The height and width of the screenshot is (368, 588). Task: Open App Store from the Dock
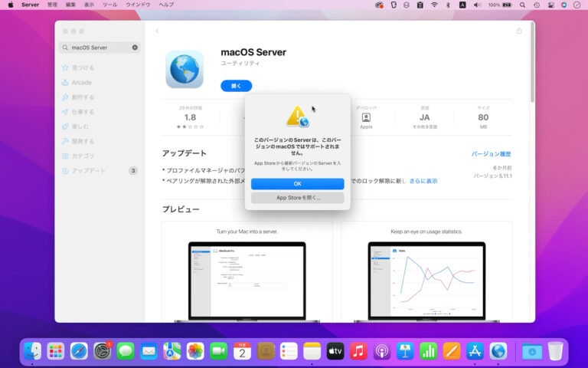pyautogui.click(x=475, y=351)
